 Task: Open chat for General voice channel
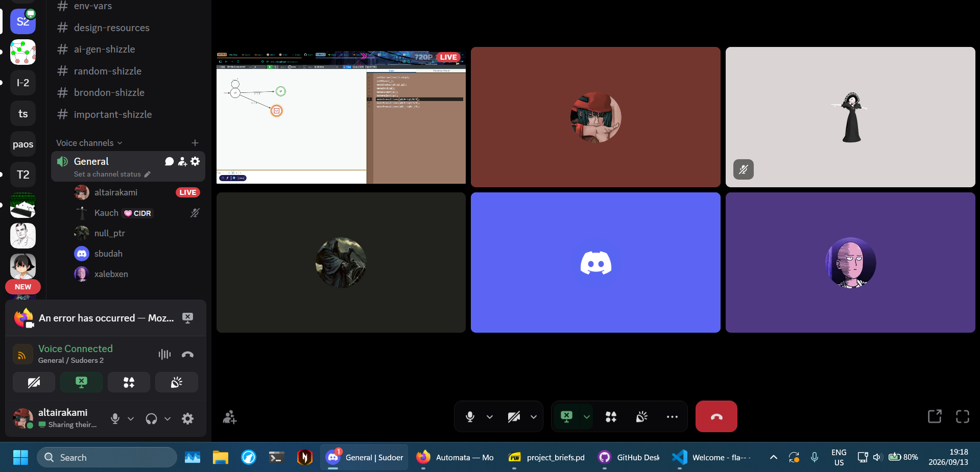point(170,162)
